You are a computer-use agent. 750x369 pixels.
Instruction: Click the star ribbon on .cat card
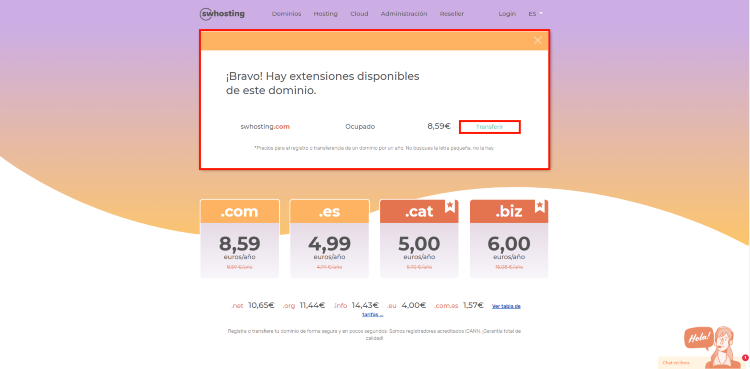coord(450,207)
